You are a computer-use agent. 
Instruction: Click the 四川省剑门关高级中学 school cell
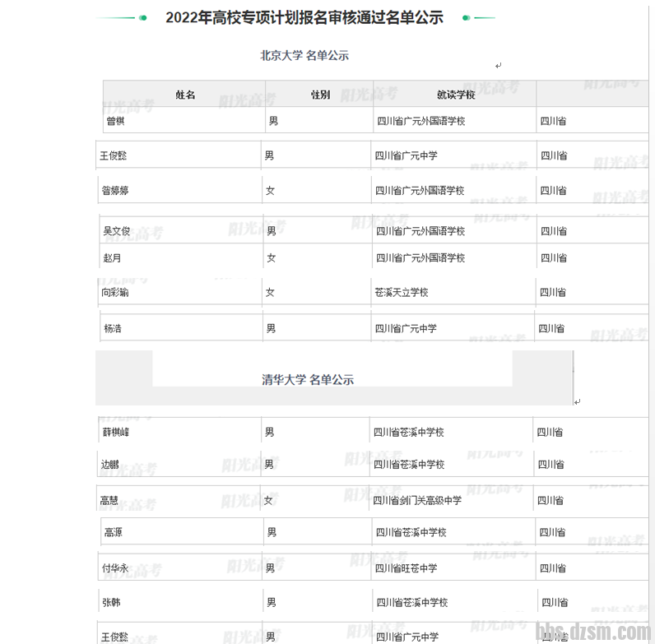(x=417, y=500)
